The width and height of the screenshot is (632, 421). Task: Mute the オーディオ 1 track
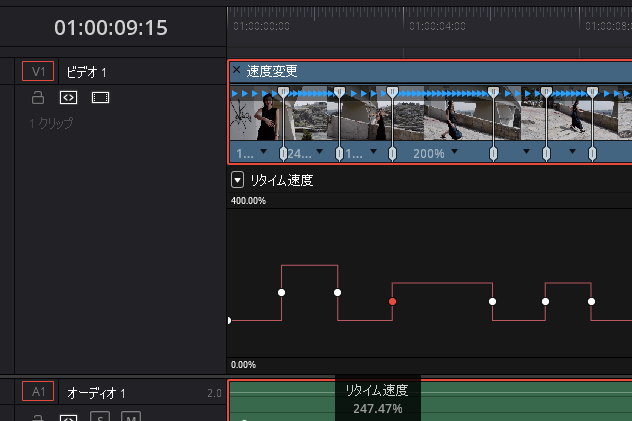coord(131,417)
